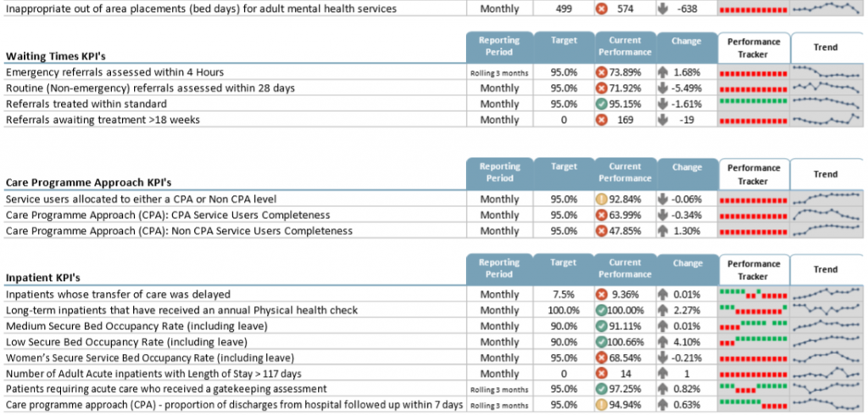868x415 pixels.
Task: Open trend sparkline for Women's Secure Service Bed Occupancy
Action: (x=826, y=356)
